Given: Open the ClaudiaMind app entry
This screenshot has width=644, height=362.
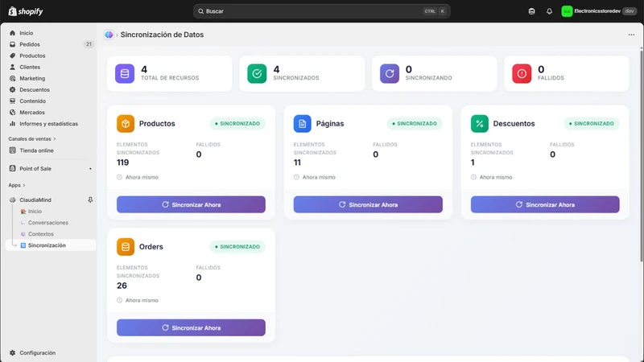Looking at the screenshot, I should (x=35, y=200).
